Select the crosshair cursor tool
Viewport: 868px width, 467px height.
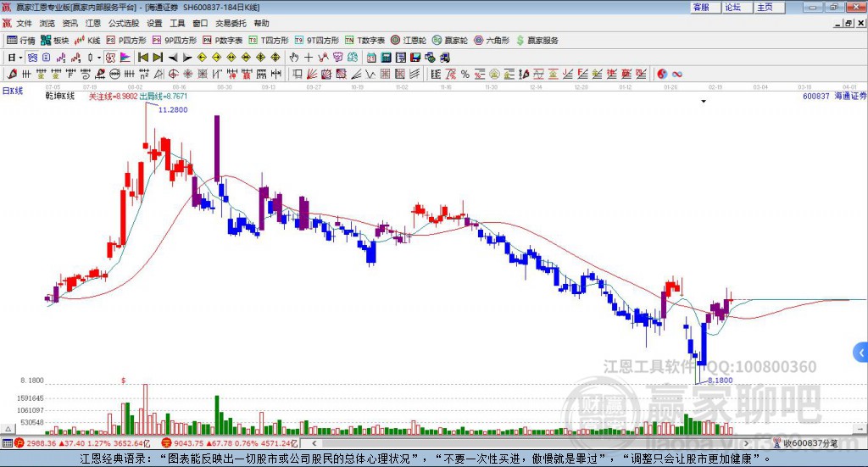tap(309, 58)
